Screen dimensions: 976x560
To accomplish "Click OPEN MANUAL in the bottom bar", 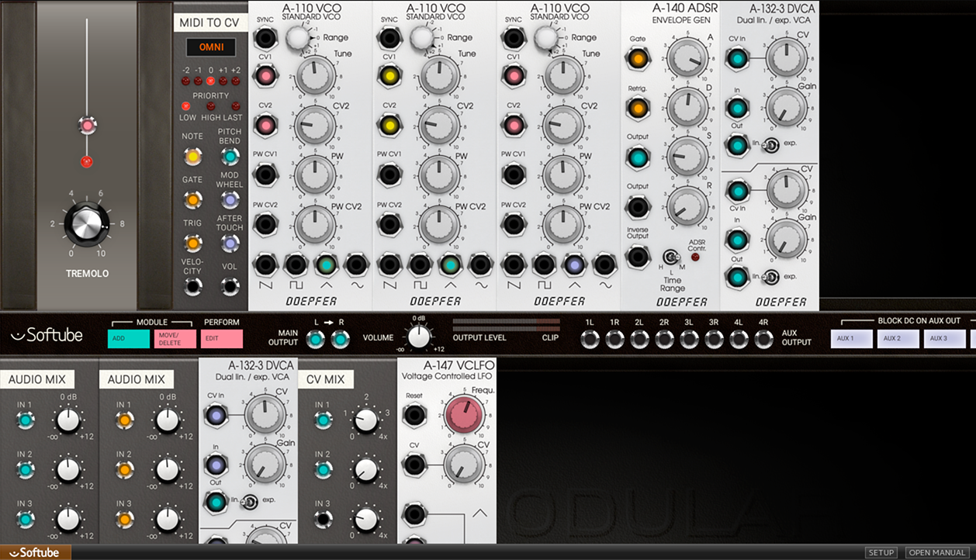I will click(x=937, y=552).
